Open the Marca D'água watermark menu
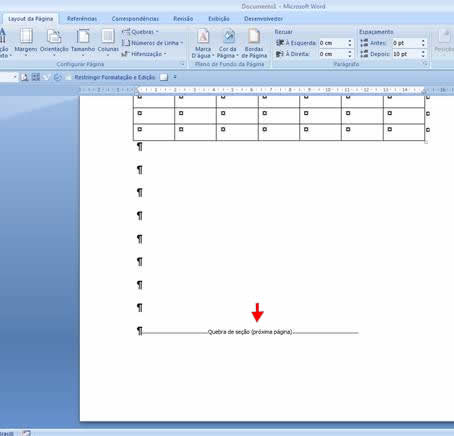The image size is (454, 436). pos(203,43)
